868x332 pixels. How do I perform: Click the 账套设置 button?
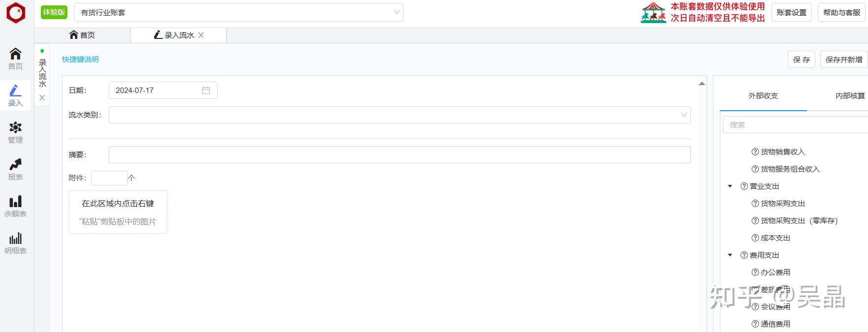tap(791, 13)
